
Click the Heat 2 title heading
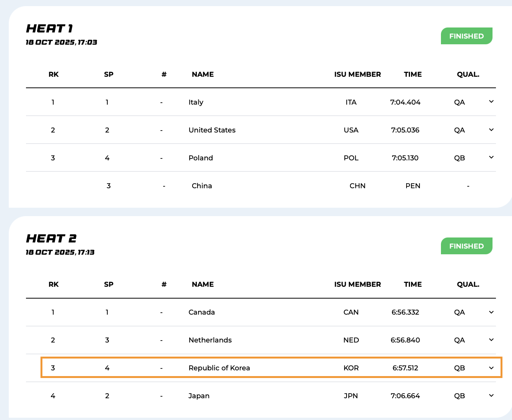pyautogui.click(x=51, y=239)
